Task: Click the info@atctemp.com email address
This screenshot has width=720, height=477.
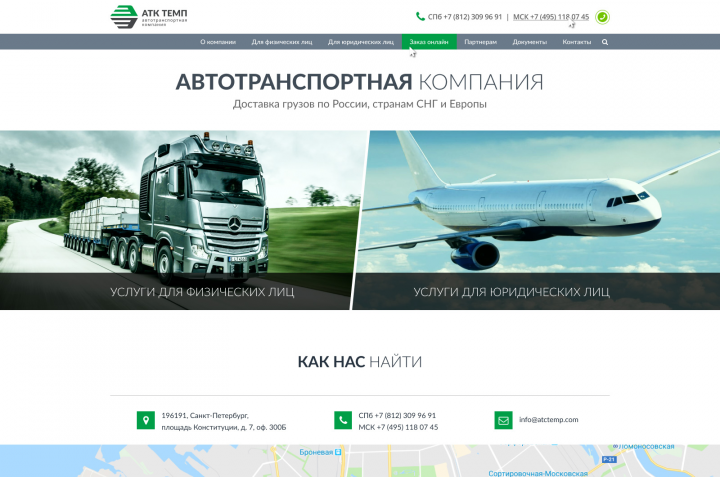Action: coord(549,420)
